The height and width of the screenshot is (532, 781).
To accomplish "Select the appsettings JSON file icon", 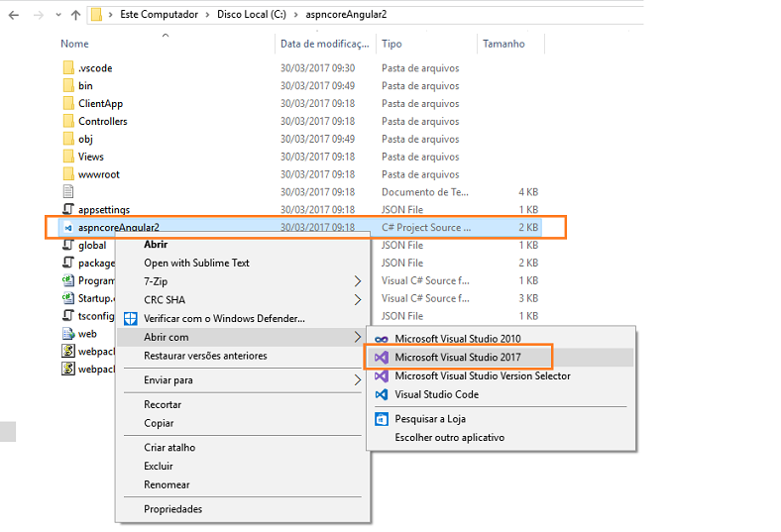I will [x=68, y=209].
